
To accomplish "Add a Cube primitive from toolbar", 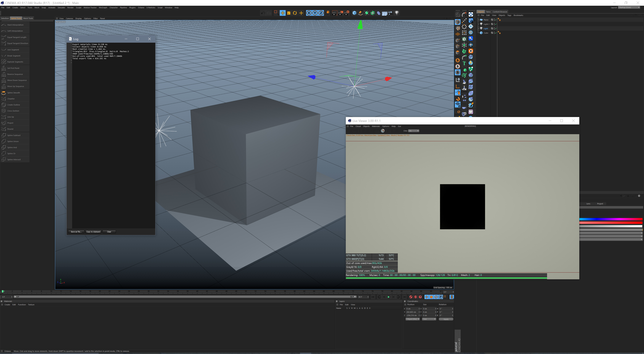I will (354, 13).
